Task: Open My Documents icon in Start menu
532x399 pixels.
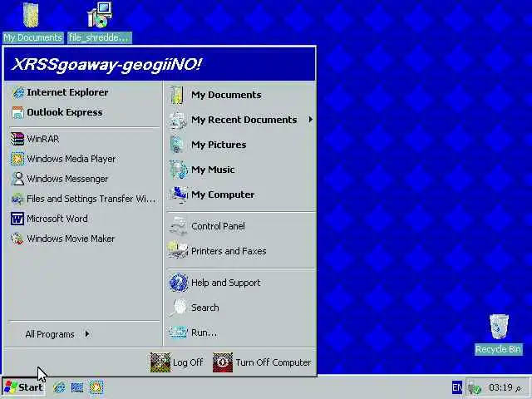Action: [x=178, y=95]
